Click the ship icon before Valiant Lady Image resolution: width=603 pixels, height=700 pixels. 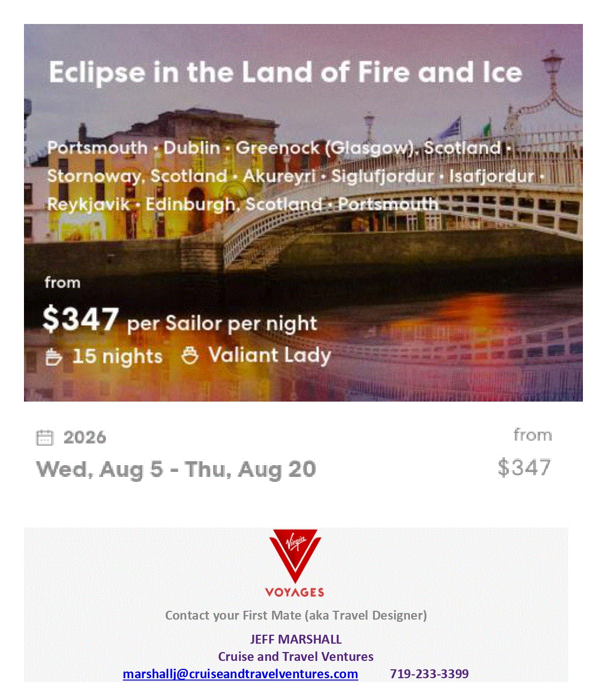(190, 355)
